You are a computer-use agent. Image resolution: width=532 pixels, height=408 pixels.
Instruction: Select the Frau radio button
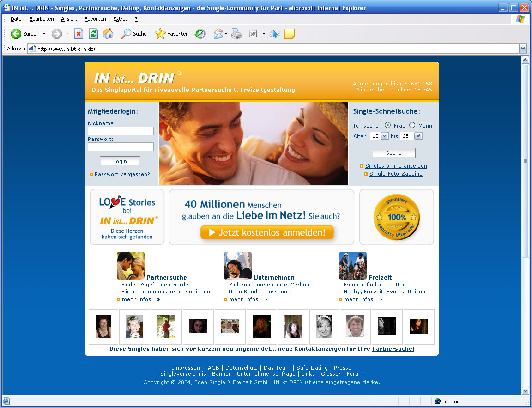388,125
